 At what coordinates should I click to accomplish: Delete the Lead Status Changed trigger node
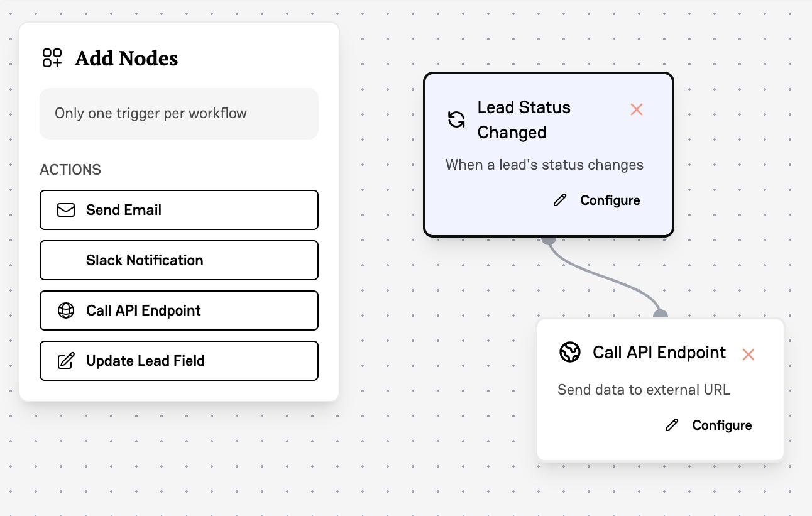coord(636,109)
